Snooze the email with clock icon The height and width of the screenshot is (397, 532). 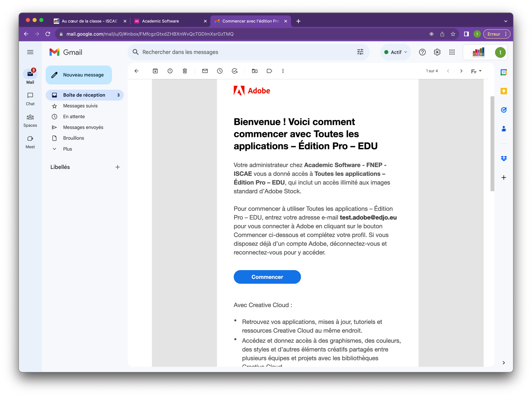pyautogui.click(x=220, y=71)
